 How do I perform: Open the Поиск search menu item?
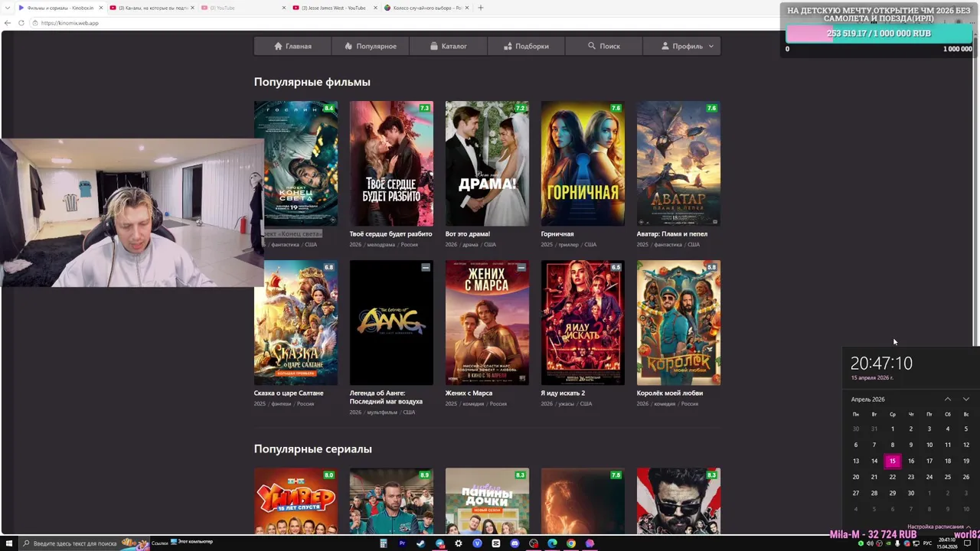tap(603, 46)
